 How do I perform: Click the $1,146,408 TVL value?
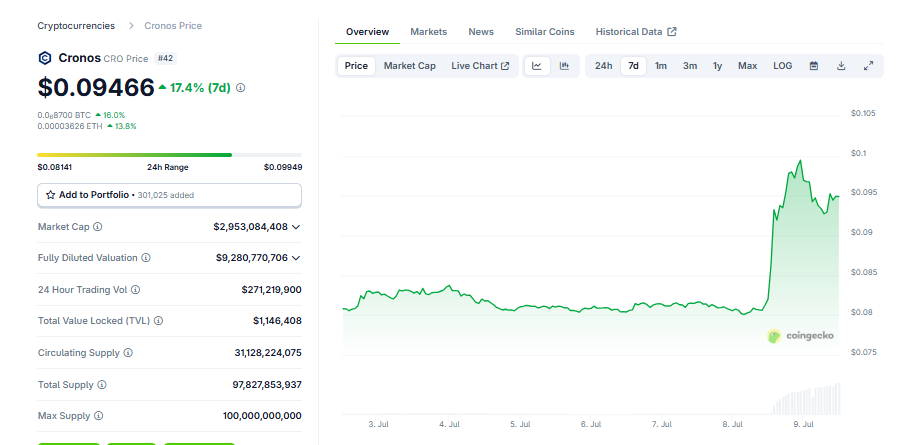coord(277,321)
